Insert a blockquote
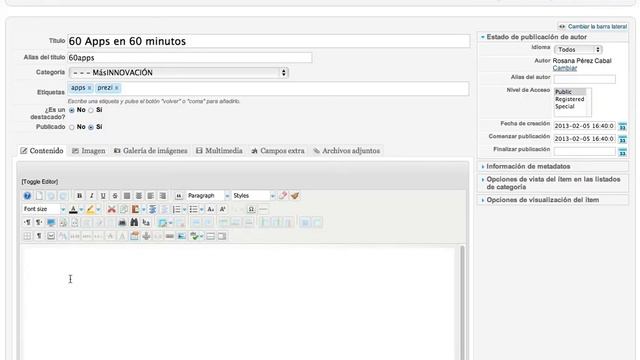640x360 pixels. point(179,196)
